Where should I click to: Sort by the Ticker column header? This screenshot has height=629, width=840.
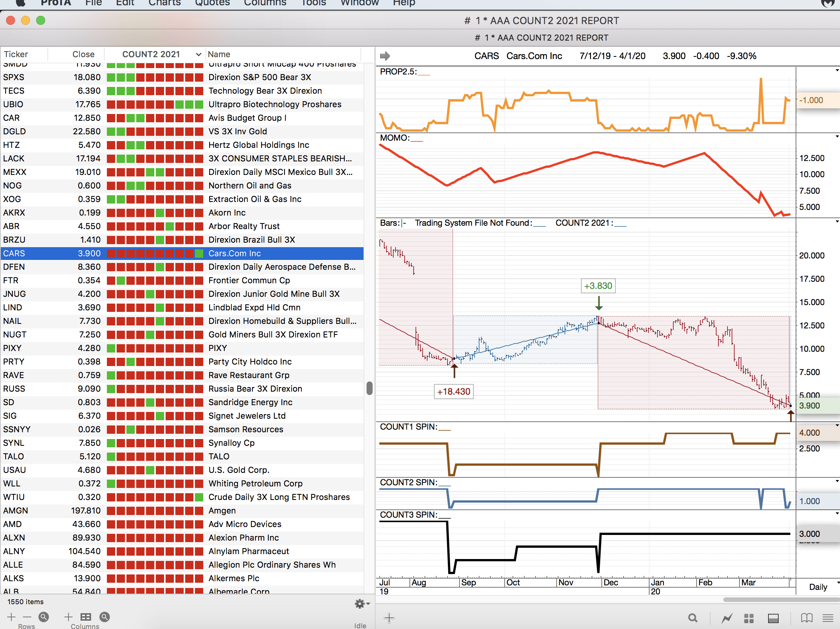(x=16, y=54)
